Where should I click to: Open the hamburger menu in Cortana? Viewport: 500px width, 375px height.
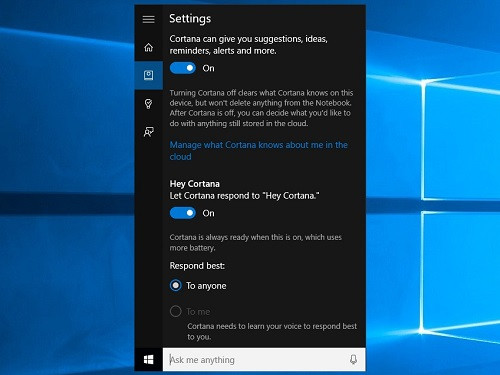click(x=148, y=19)
